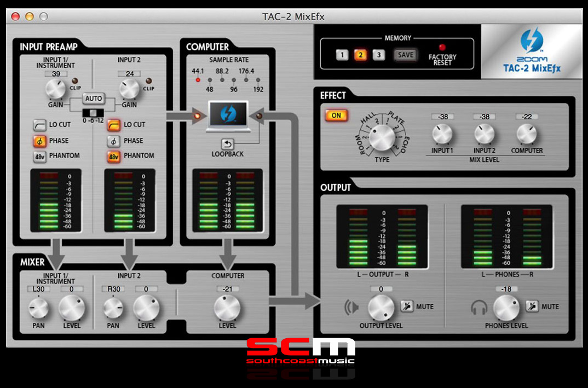Click the effect COMPUTER mix level knob
This screenshot has height=388, width=588.
(527, 134)
